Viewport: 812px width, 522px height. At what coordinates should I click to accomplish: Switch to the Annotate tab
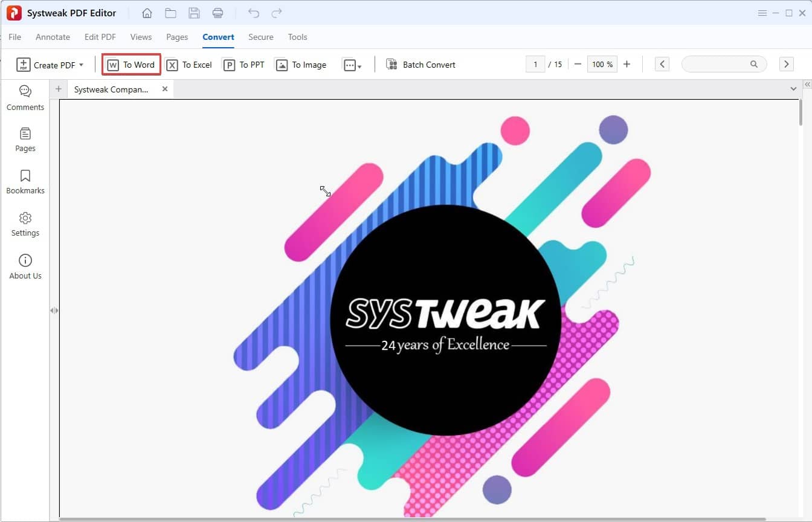coord(53,37)
